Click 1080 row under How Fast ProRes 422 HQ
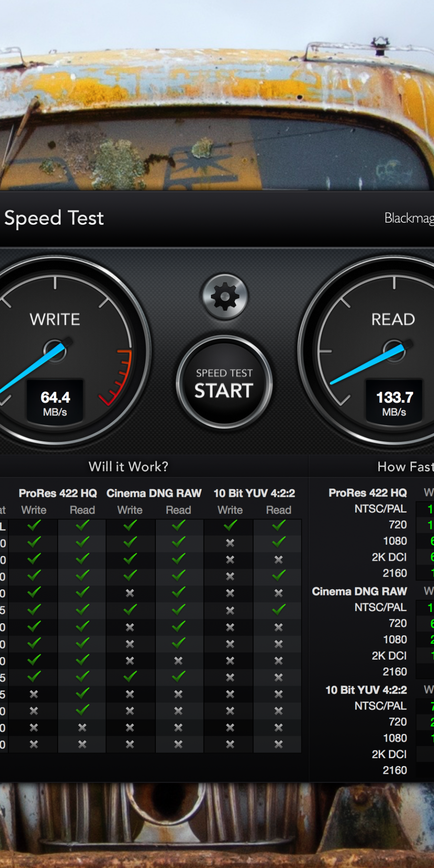 [395, 541]
